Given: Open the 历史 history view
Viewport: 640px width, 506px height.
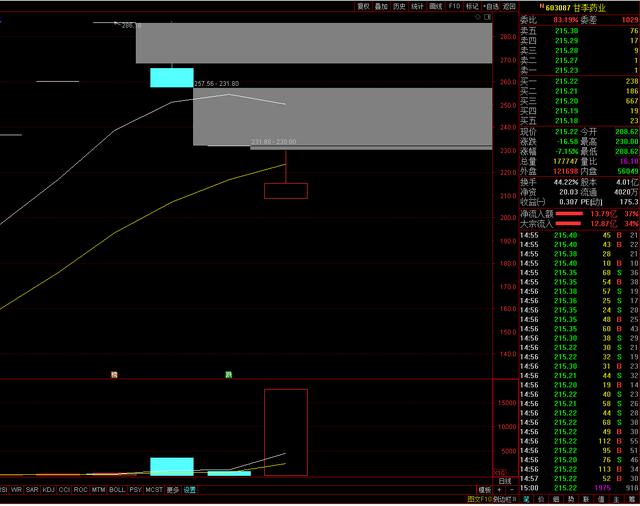Looking at the screenshot, I should (x=399, y=6).
